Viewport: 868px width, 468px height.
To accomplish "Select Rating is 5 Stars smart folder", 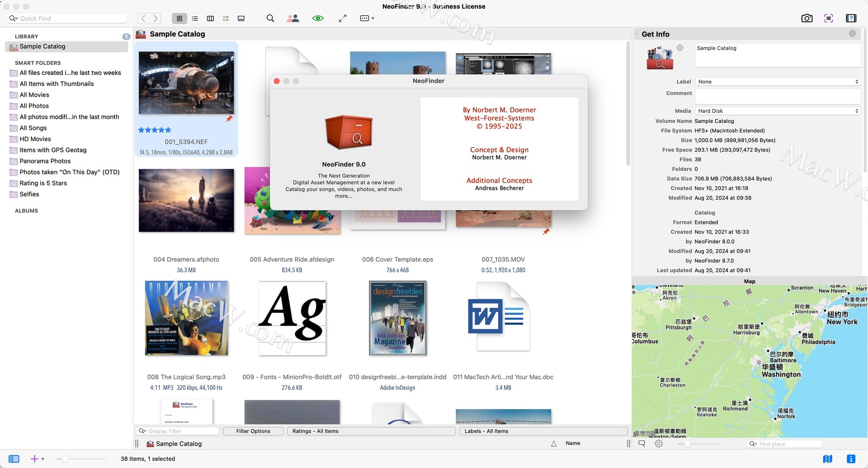I will coord(43,183).
